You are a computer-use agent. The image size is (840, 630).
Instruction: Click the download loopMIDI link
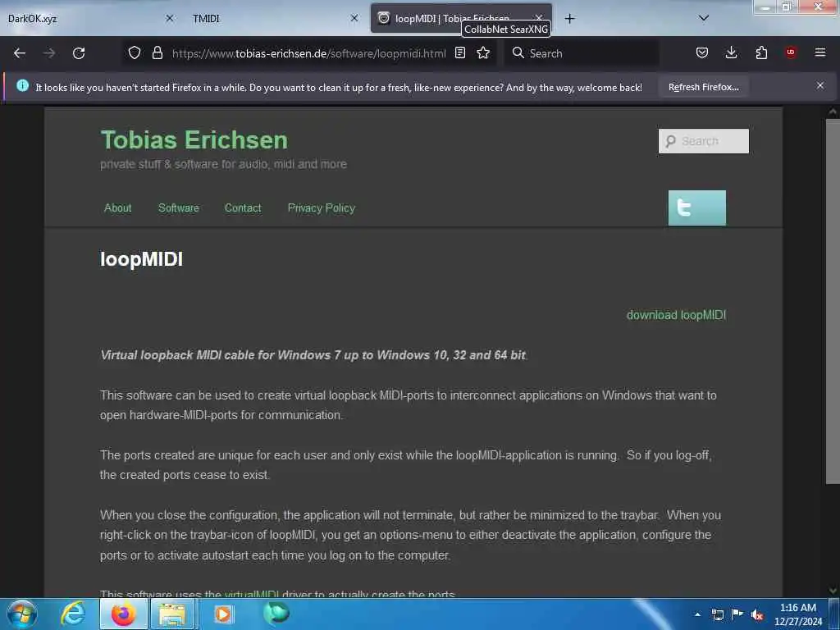click(676, 315)
